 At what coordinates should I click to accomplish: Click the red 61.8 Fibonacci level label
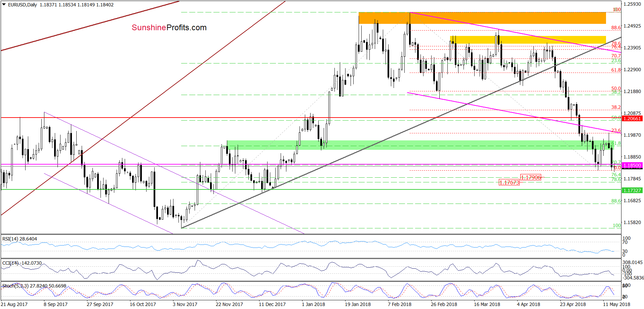[616, 70]
